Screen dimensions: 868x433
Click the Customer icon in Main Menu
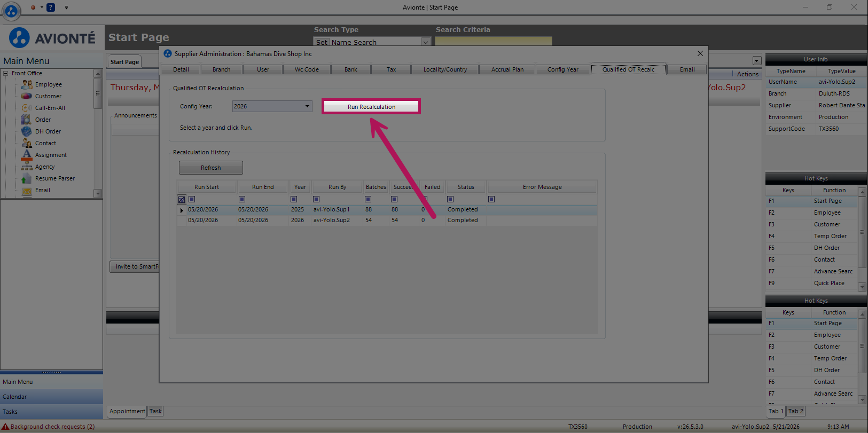pyautogui.click(x=27, y=96)
